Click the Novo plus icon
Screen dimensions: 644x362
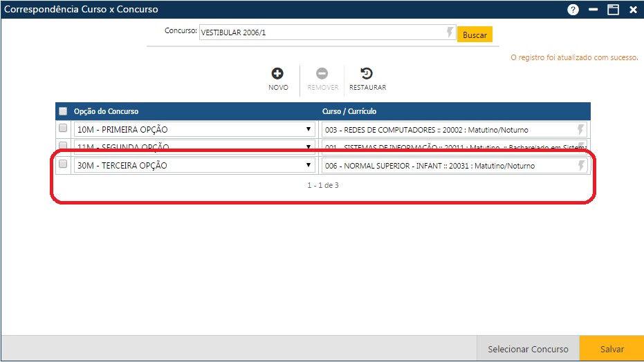278,74
